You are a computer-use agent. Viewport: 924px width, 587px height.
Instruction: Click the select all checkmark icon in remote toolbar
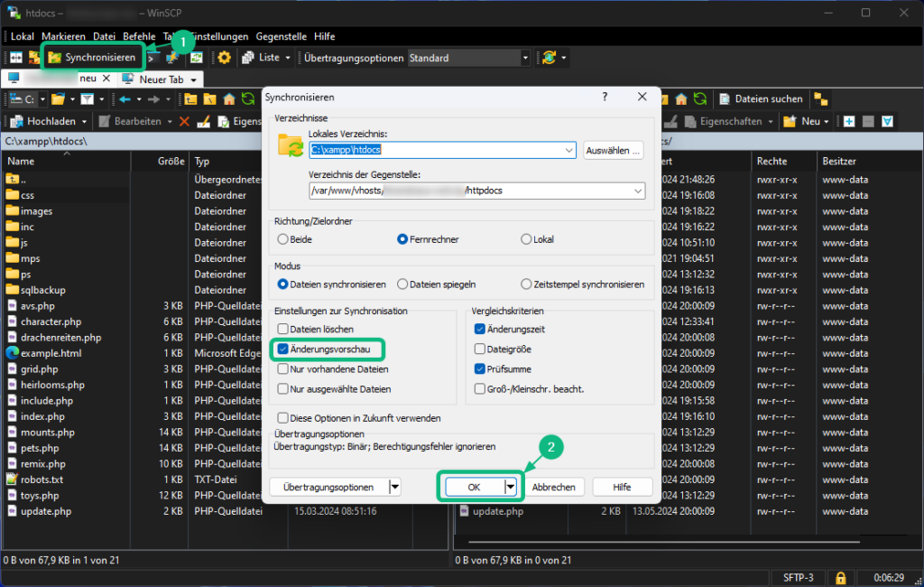pyautogui.click(x=888, y=122)
